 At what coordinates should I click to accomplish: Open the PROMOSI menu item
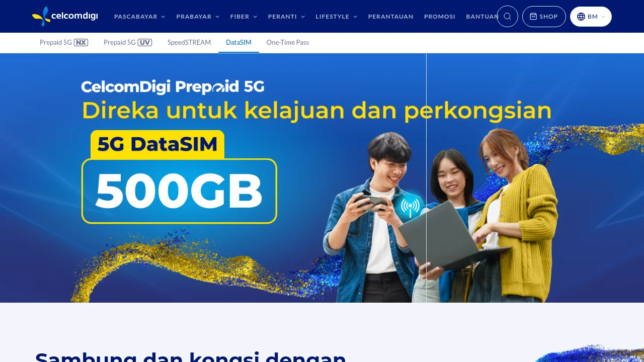point(440,17)
